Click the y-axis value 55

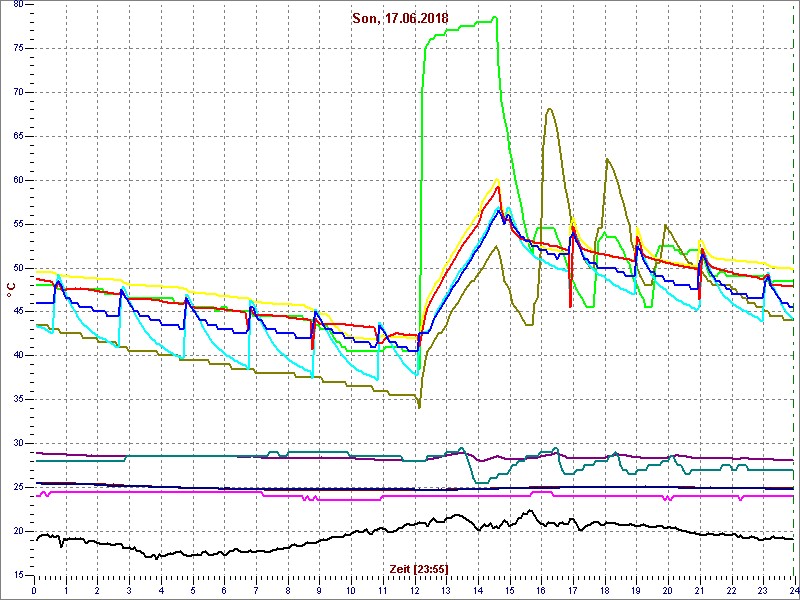click(x=18, y=224)
